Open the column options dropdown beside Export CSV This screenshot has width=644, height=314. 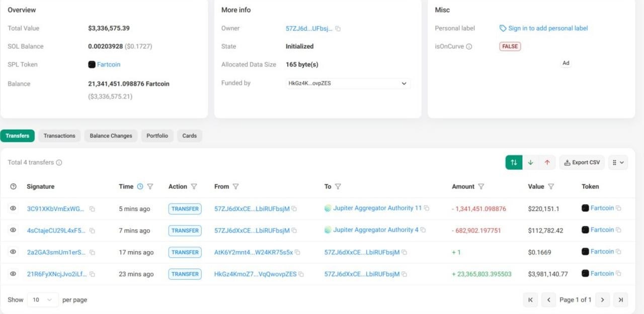(618, 163)
